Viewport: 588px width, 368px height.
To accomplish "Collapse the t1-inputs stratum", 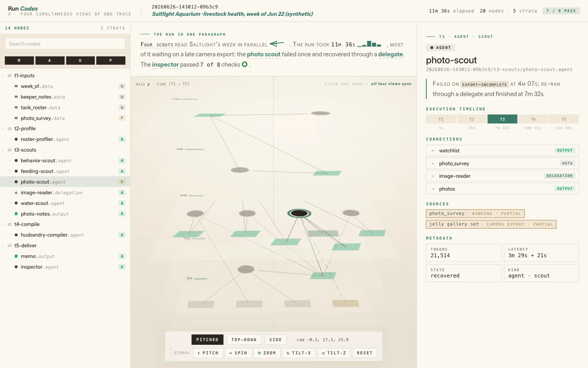I will point(4,76).
